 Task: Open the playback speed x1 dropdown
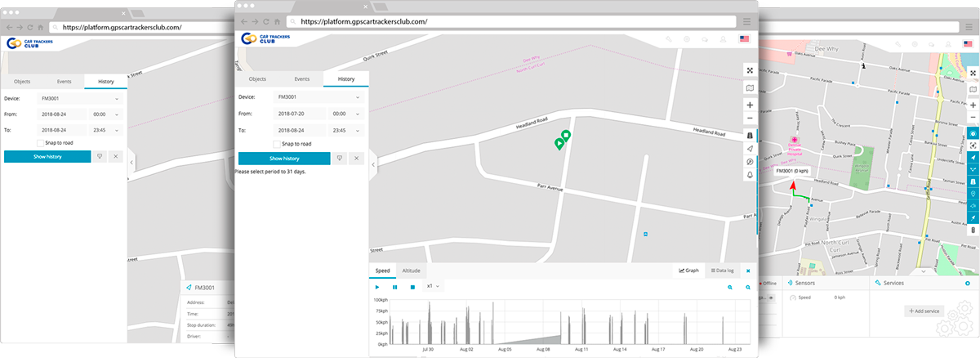point(433,287)
